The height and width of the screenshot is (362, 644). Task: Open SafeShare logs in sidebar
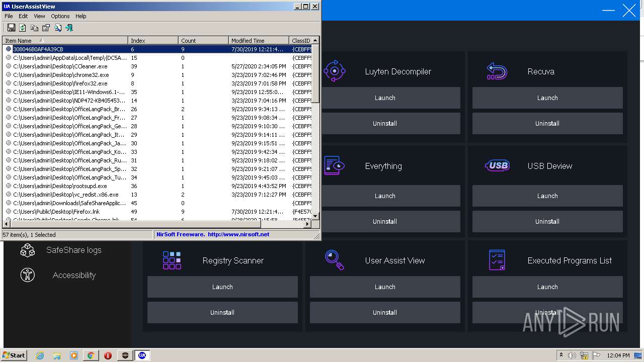[74, 250]
